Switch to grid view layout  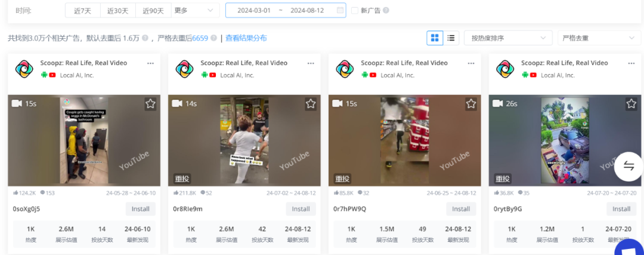click(x=435, y=38)
